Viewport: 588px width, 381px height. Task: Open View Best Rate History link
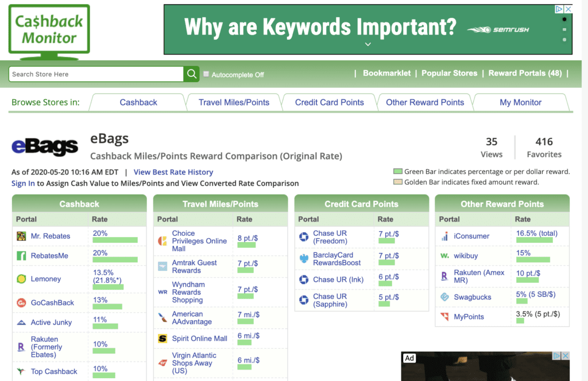[173, 172]
